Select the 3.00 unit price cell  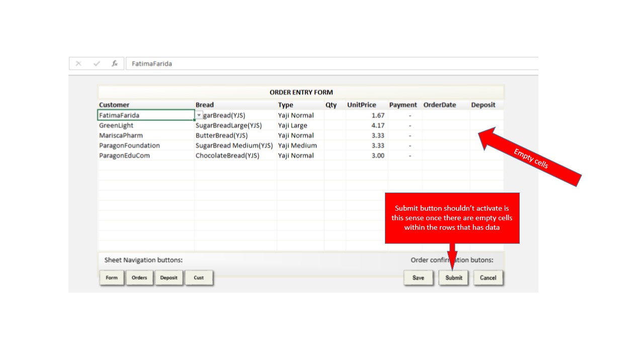pos(367,155)
